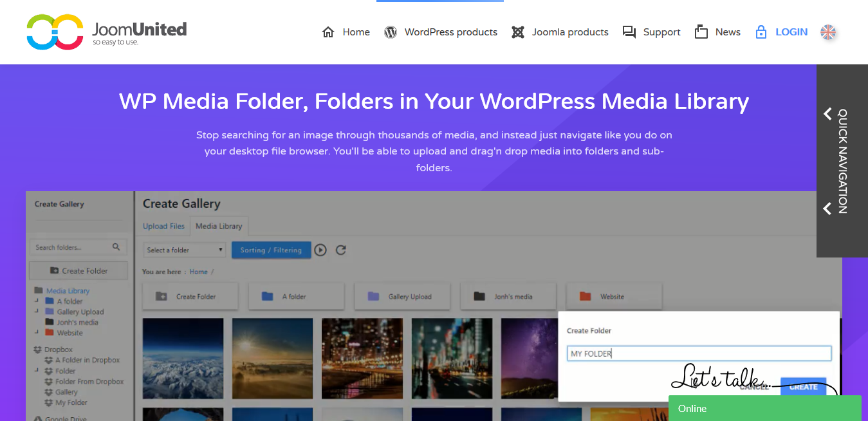The height and width of the screenshot is (421, 868).
Task: Click the Support chat bubbles icon
Action: [629, 32]
